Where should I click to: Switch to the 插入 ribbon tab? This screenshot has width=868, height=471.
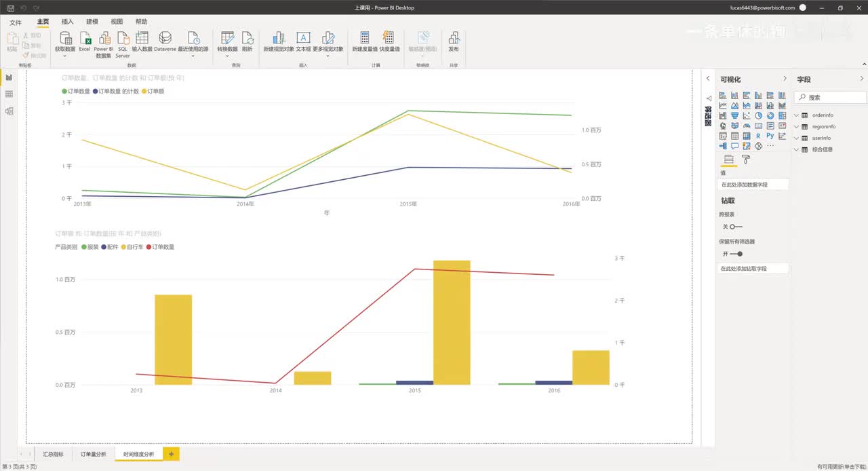click(x=67, y=22)
